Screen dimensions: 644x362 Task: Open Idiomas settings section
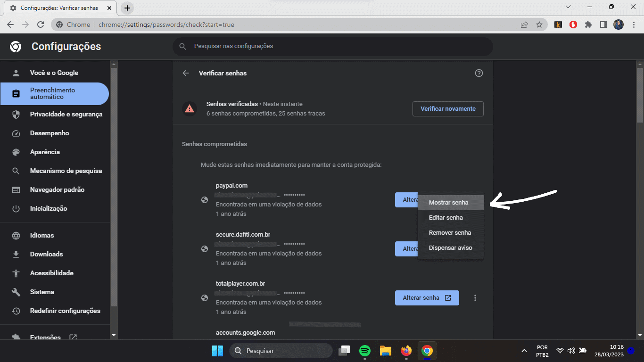(x=55, y=235)
